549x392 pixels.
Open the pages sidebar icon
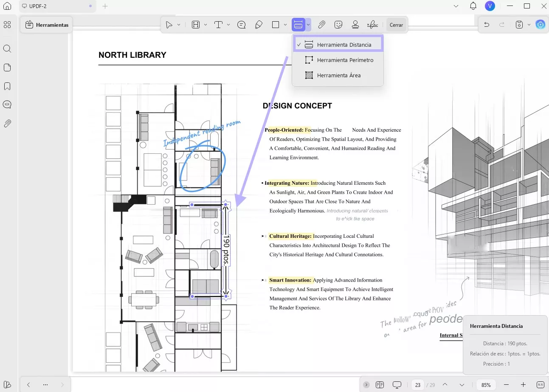click(x=7, y=68)
